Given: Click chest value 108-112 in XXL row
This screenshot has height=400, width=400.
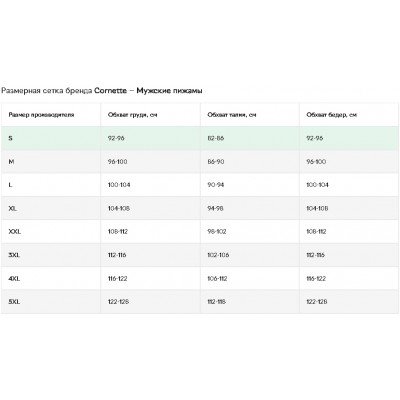Looking at the screenshot, I should tap(118, 232).
